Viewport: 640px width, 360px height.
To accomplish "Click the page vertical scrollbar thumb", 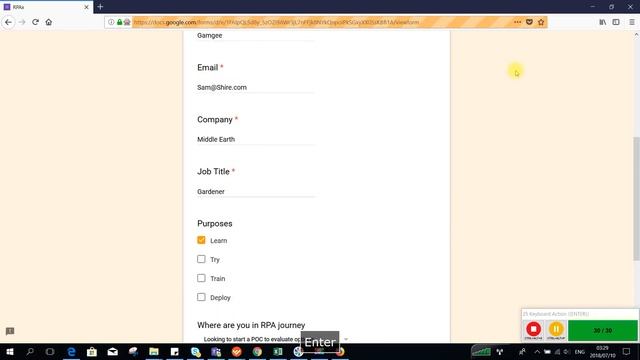I will (636, 198).
